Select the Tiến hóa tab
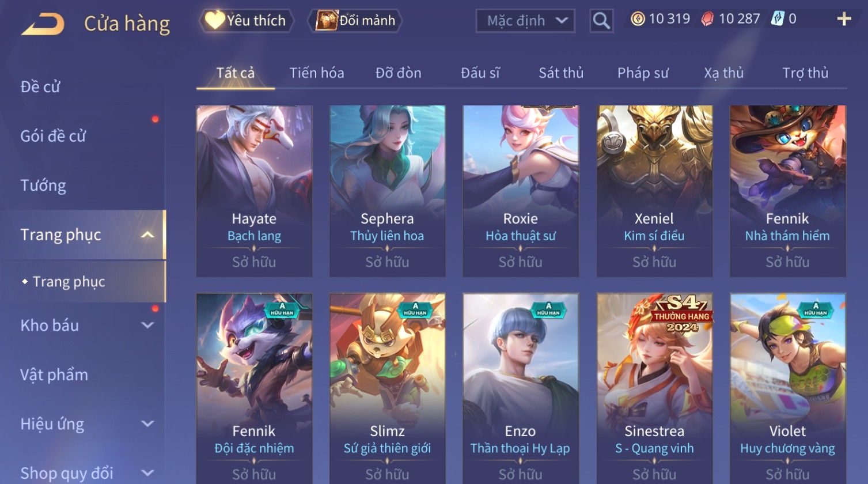 click(x=317, y=73)
